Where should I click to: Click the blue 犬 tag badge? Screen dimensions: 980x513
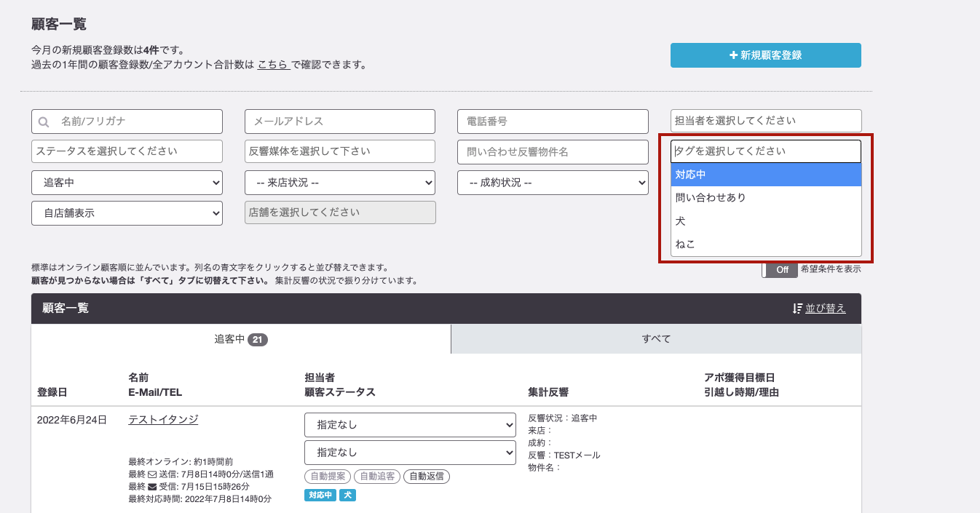(347, 496)
